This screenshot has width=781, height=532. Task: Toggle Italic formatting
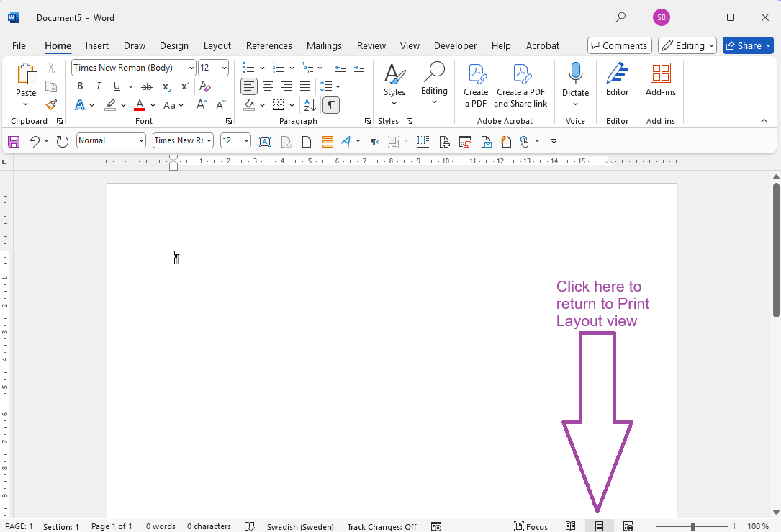(98, 86)
